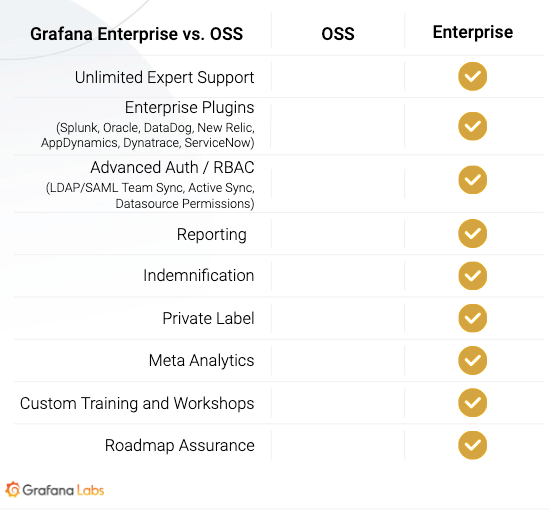Image resolution: width=550 pixels, height=510 pixels.
Task: Select the Enterprise column header
Action: pos(473,33)
